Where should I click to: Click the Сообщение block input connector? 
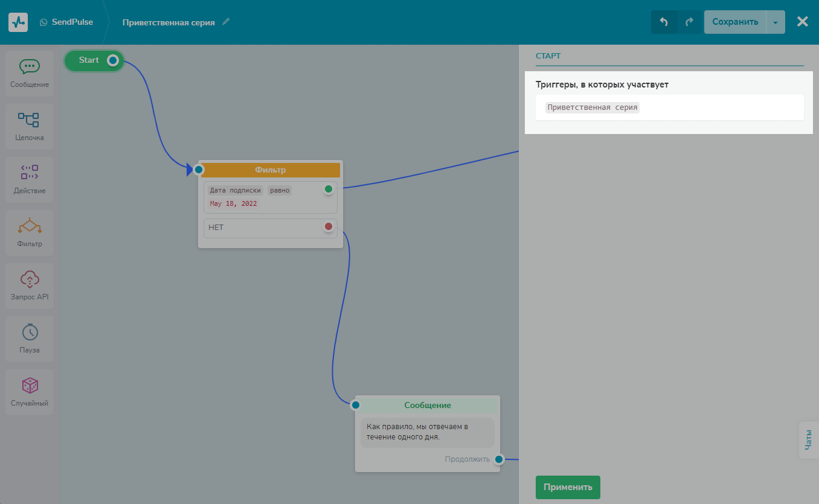356,405
